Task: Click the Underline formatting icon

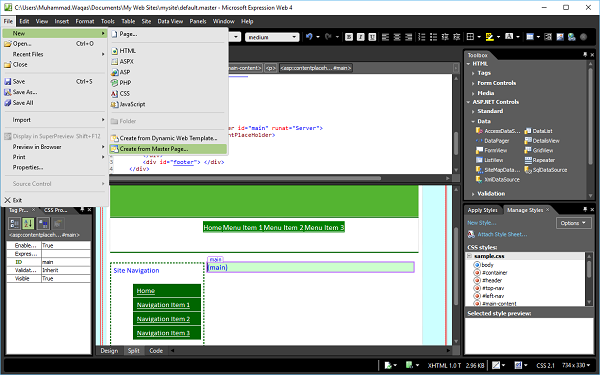Action: coord(372,37)
